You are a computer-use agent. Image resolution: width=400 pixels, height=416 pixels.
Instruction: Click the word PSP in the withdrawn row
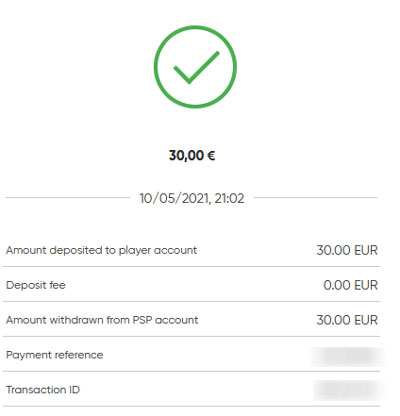[x=142, y=320]
